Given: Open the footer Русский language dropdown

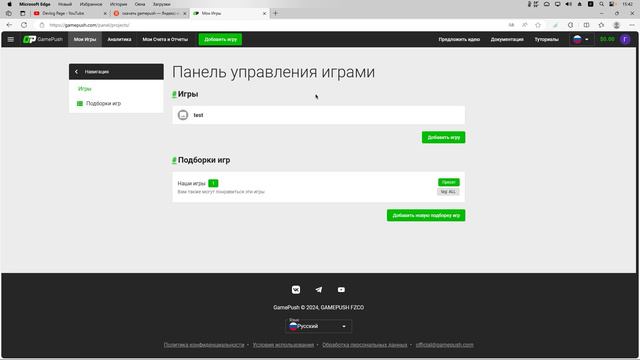Looking at the screenshot, I should click(x=318, y=326).
